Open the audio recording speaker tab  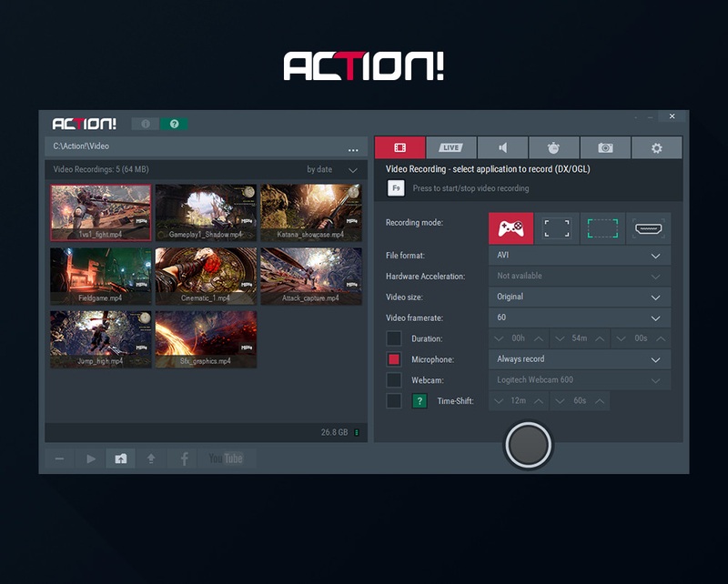pos(502,148)
